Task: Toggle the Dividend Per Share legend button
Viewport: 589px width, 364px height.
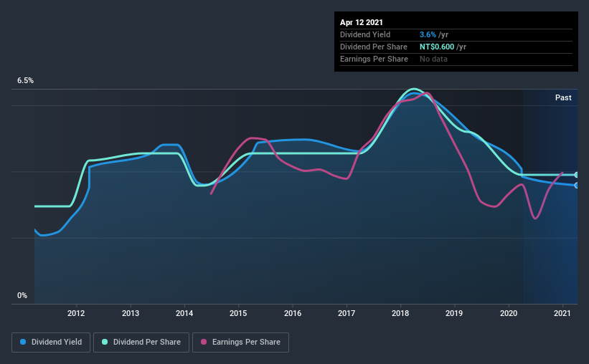Action: point(141,343)
